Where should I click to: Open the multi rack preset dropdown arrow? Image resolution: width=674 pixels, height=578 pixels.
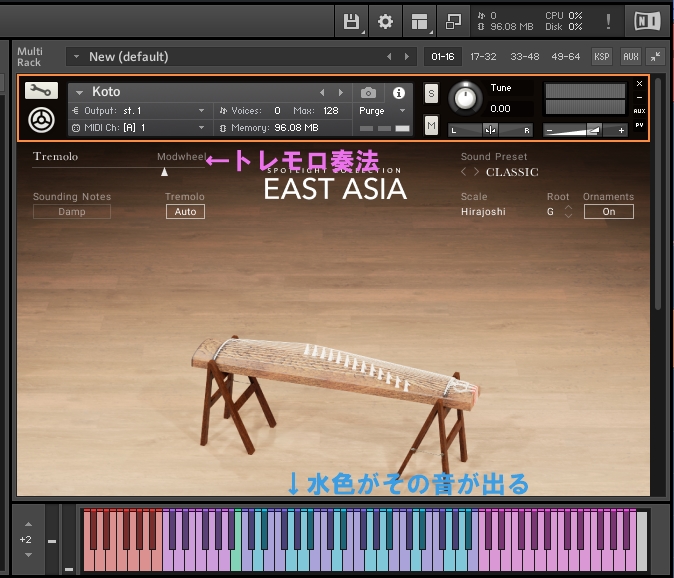click(x=76, y=56)
